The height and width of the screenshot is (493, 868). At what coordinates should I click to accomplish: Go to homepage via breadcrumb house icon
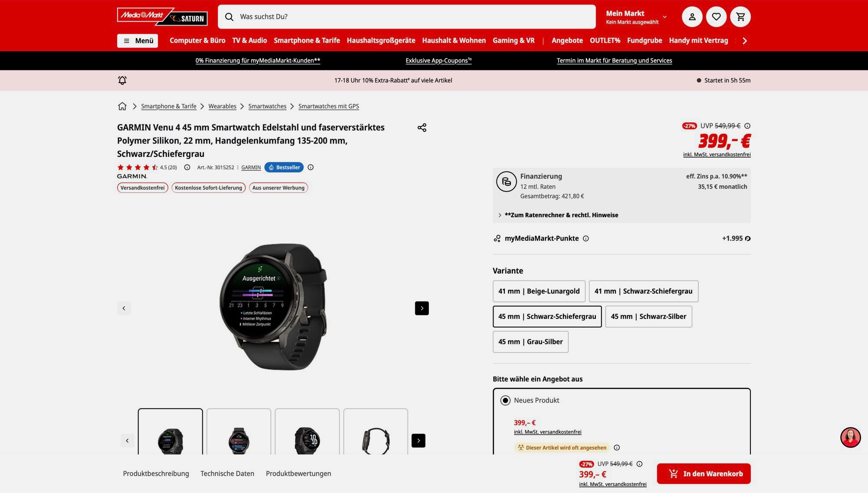pos(122,106)
